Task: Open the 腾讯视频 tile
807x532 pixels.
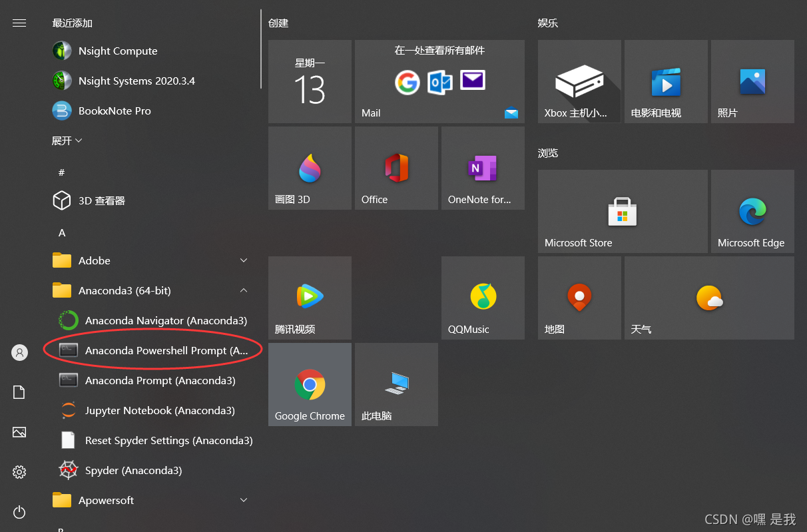Action: click(310, 298)
